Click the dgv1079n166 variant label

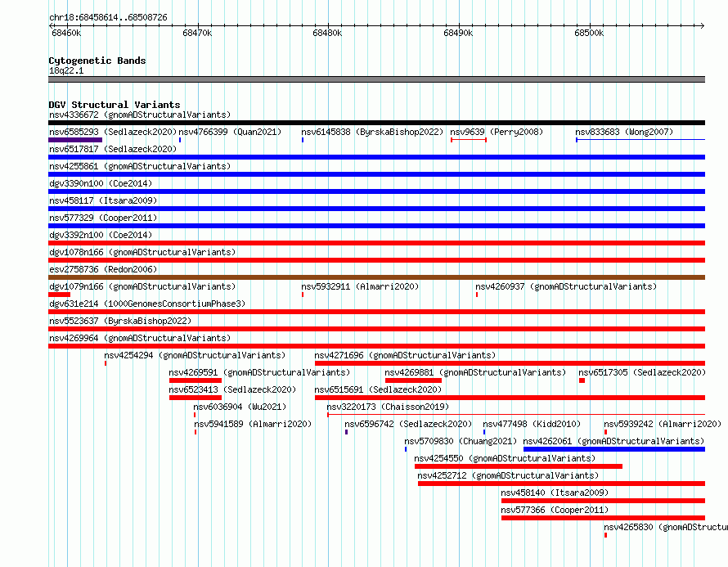coord(142,286)
